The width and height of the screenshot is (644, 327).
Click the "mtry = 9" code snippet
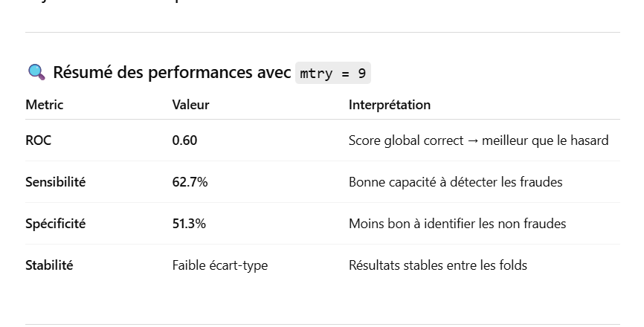point(332,74)
